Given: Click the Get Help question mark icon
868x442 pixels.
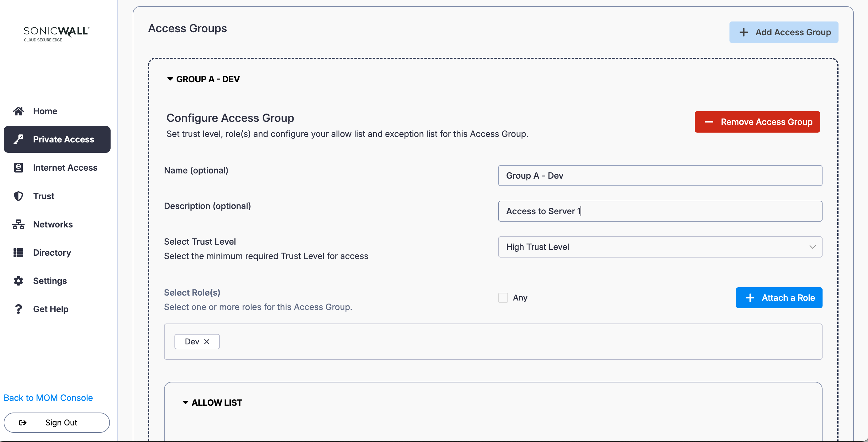Looking at the screenshot, I should pyautogui.click(x=18, y=309).
